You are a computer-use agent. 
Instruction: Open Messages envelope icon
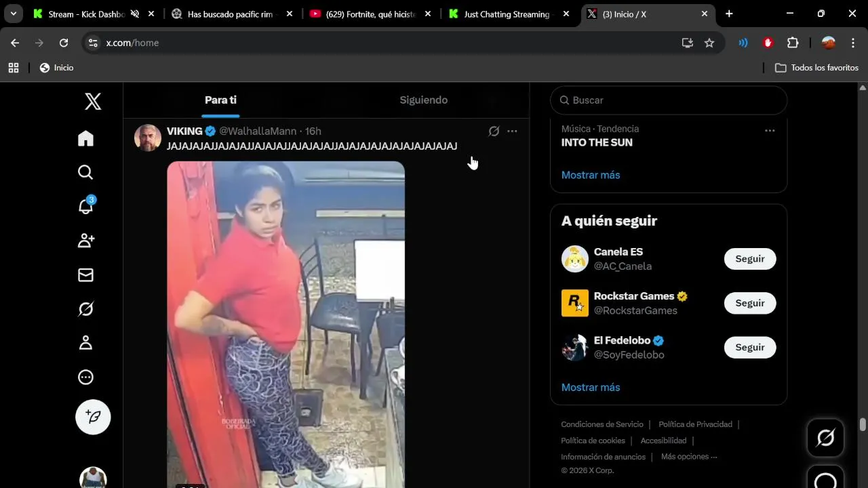point(85,274)
